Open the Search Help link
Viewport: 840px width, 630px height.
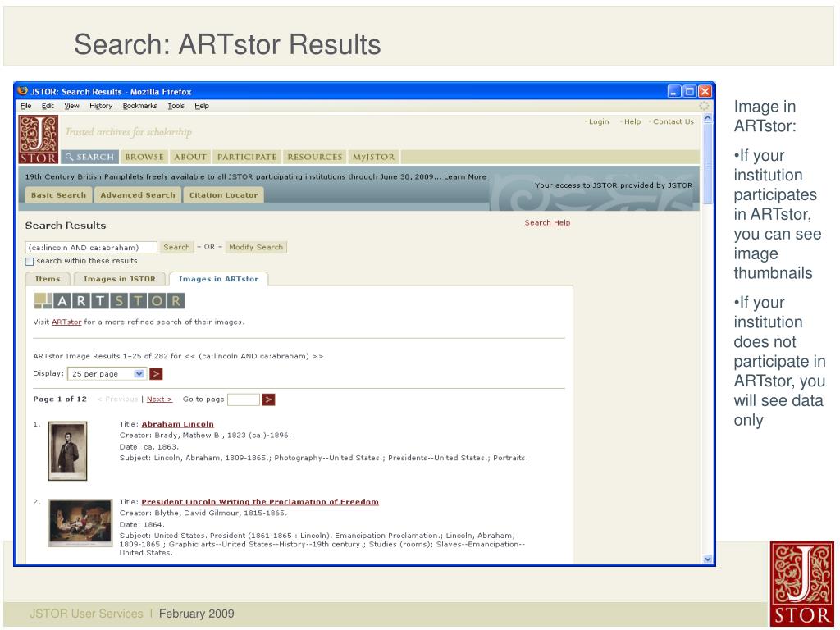click(547, 223)
